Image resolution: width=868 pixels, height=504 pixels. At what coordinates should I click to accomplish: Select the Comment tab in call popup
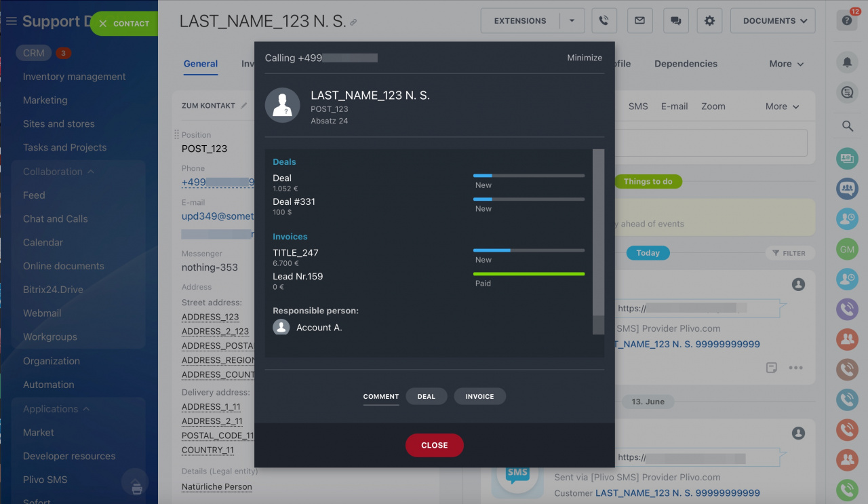[380, 396]
